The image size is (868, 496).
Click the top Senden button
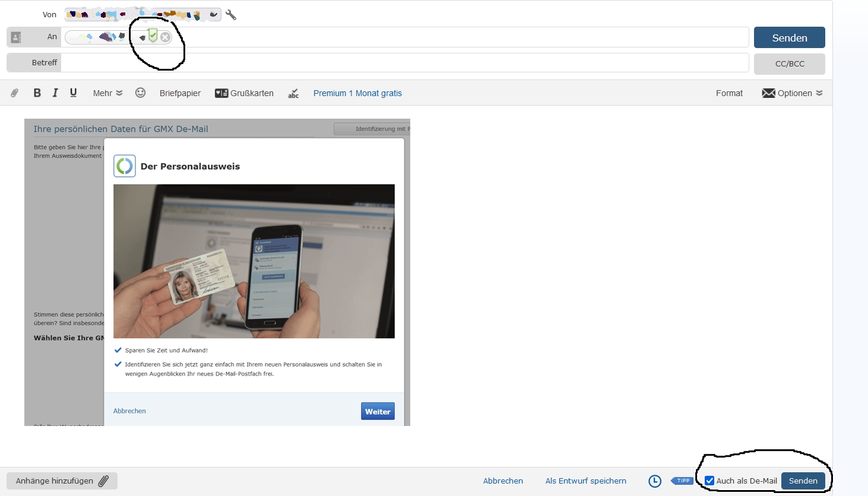(789, 37)
